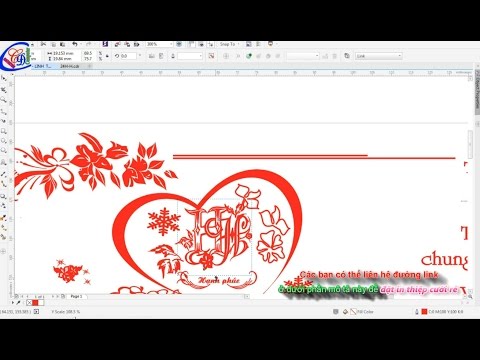Viewport: 480px width, 360px height.
Task: Click the red swatch in document palette
Action: [35, 303]
